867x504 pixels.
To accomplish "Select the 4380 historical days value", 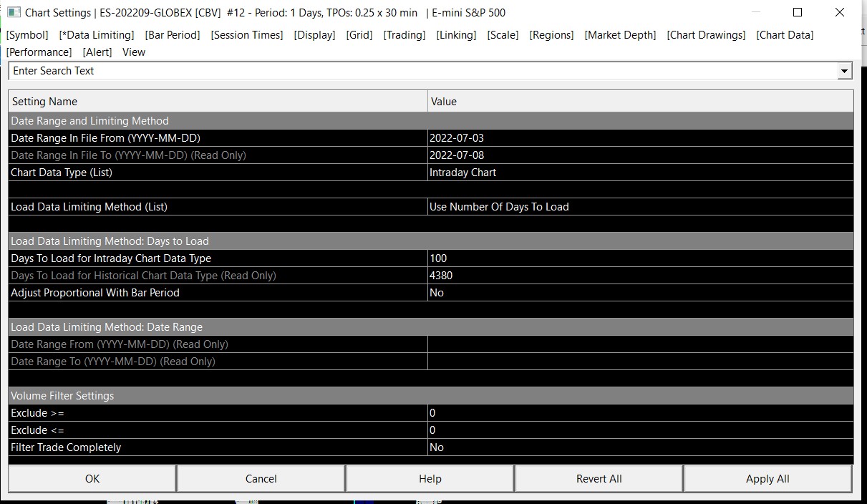I will (641, 276).
